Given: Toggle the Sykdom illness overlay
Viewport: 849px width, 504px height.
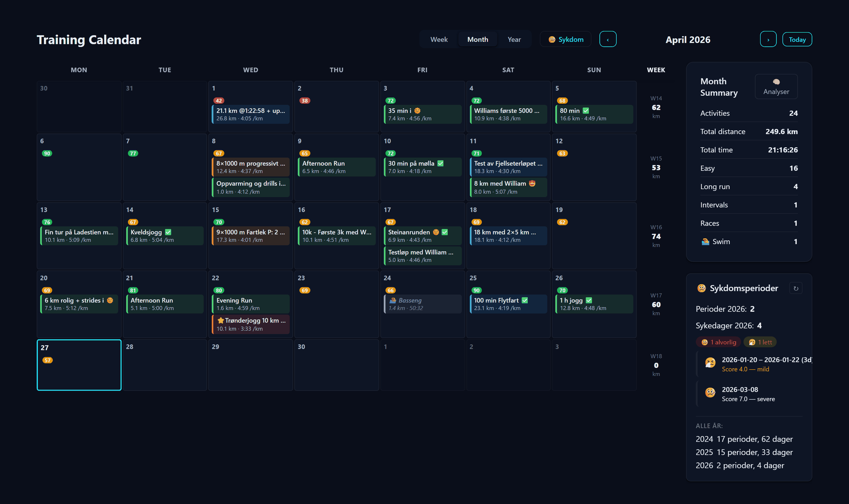Looking at the screenshot, I should [565, 39].
